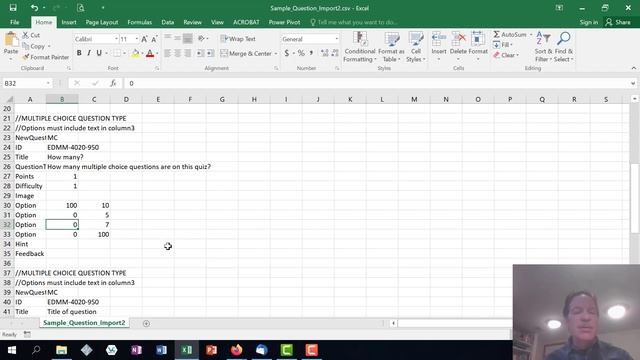
Task: Open Word from the taskbar
Action: 161,350
